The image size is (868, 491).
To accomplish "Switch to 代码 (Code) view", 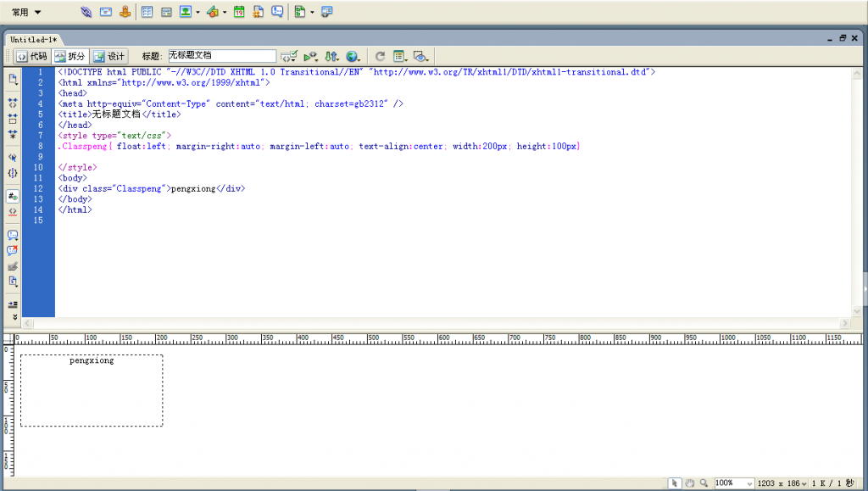I will click(x=31, y=56).
